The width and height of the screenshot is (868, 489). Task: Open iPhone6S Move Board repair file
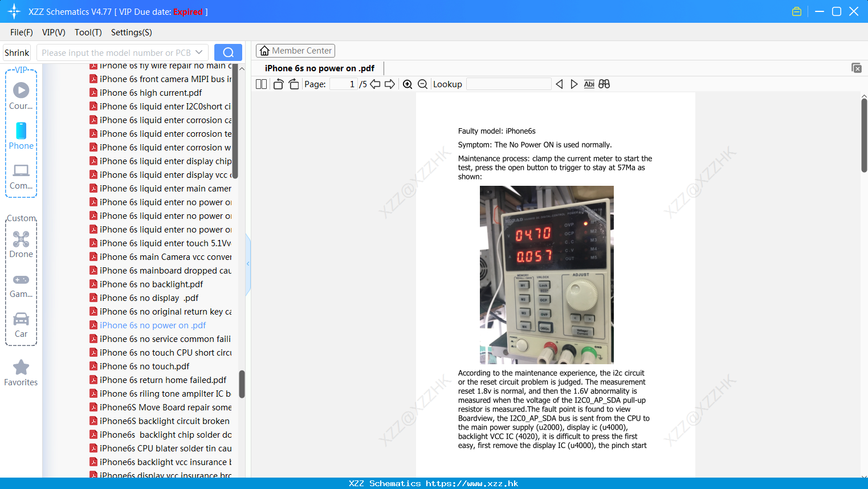click(x=161, y=407)
